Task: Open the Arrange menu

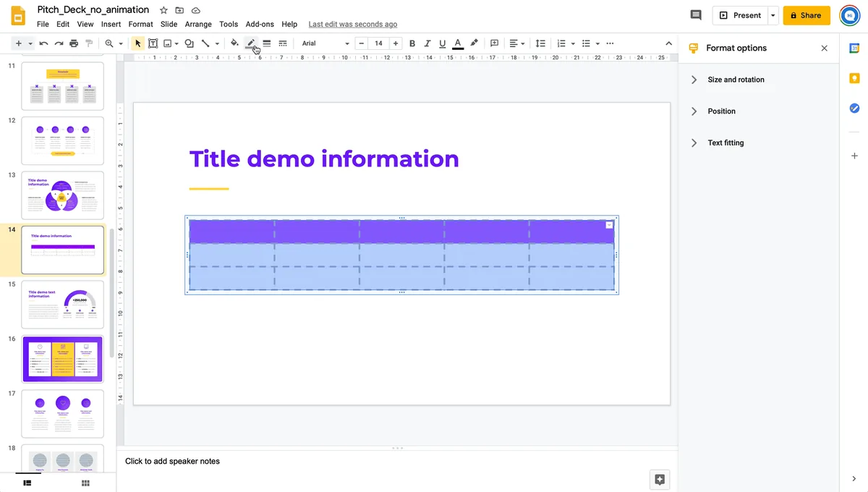Action: 198,24
